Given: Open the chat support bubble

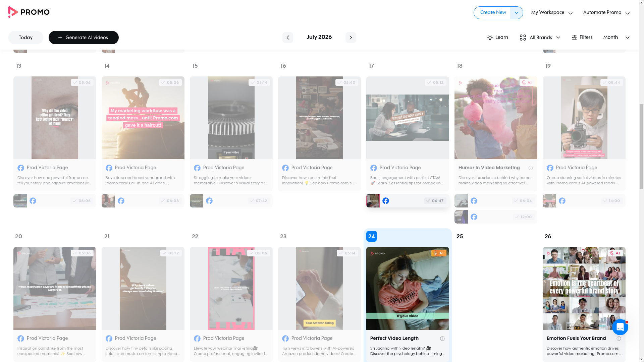Looking at the screenshot, I should point(620,327).
